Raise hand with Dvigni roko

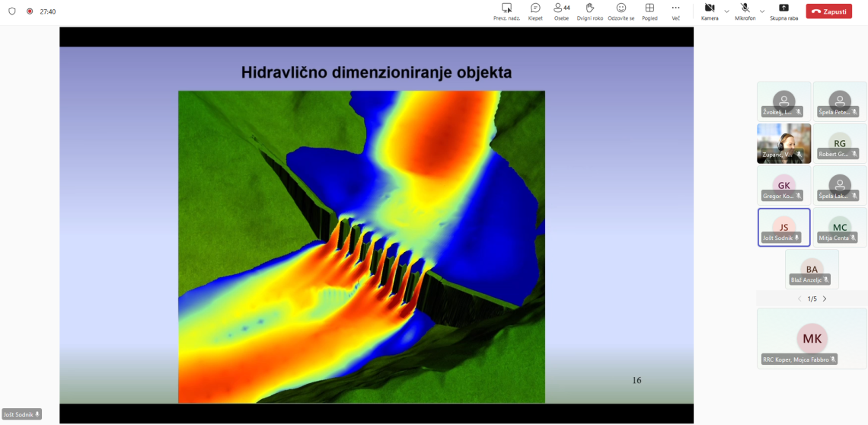click(x=589, y=8)
